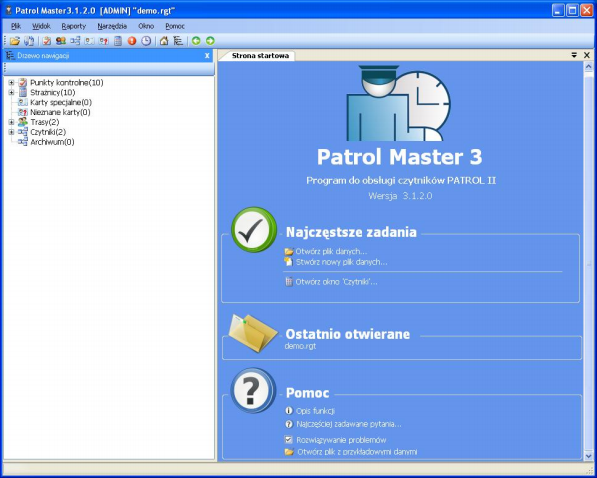Click the large question mark help icon
597x478 pixels.
click(x=253, y=390)
